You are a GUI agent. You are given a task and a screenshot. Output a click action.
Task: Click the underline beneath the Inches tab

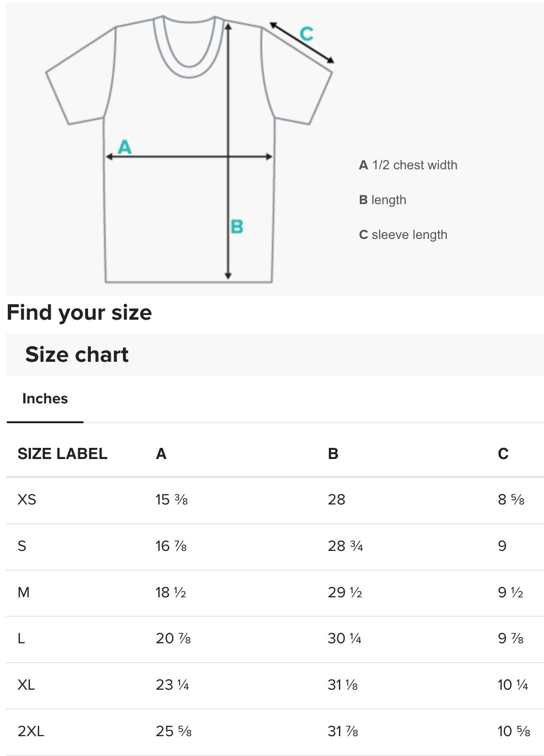tap(45, 422)
